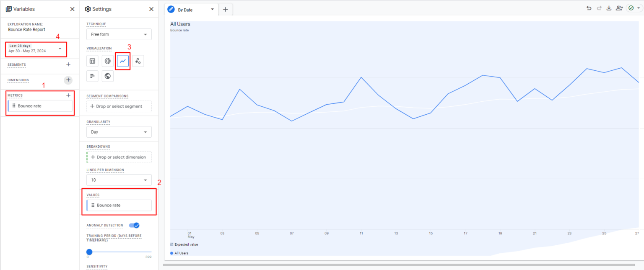Viewport: 644px width, 270px height.
Task: Open the Lines per dimension dropdown
Action: click(119, 180)
